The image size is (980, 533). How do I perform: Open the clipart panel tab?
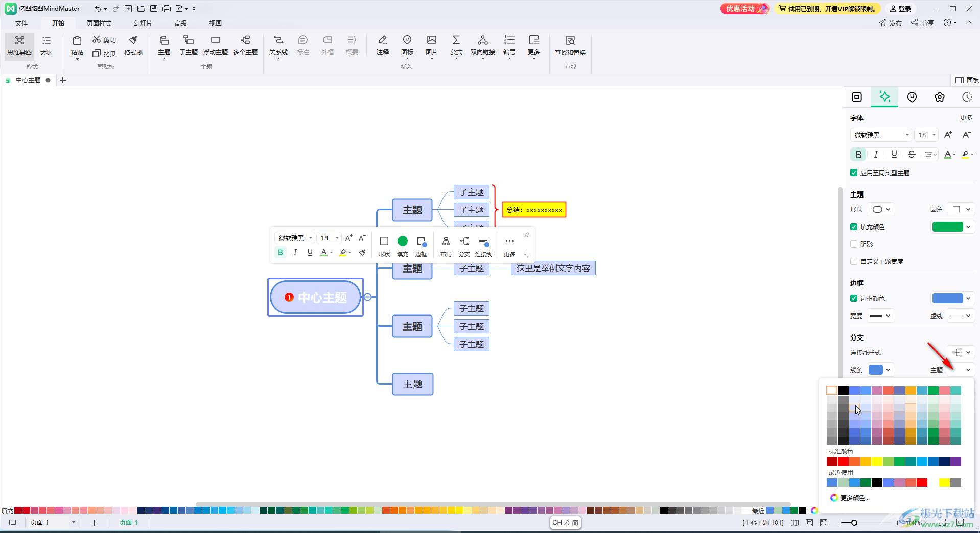(x=940, y=97)
